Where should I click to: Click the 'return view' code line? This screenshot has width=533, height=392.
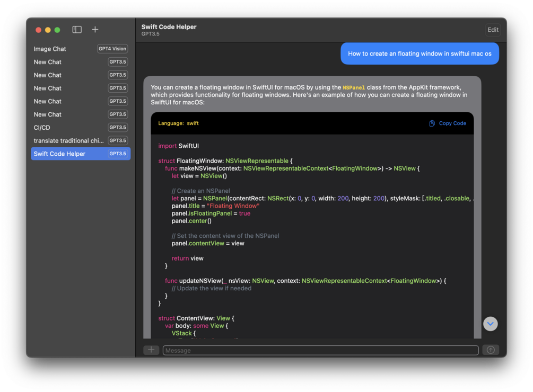pyautogui.click(x=188, y=259)
